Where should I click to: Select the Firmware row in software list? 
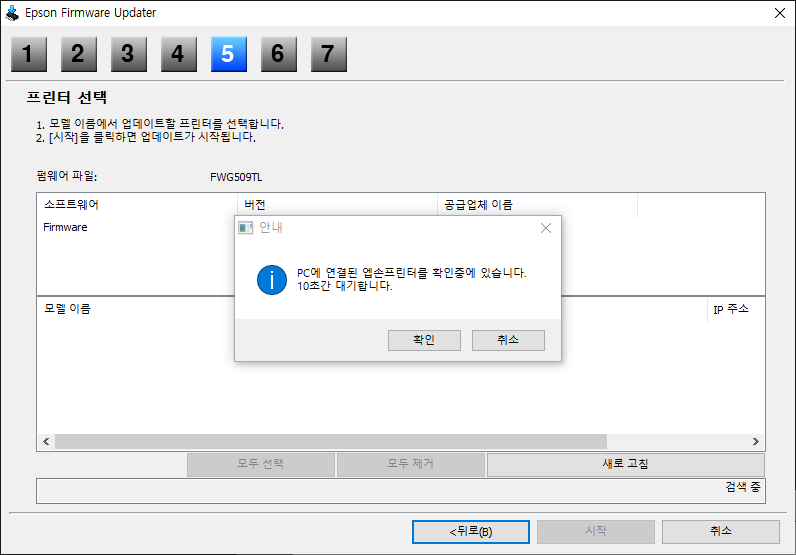[65, 227]
